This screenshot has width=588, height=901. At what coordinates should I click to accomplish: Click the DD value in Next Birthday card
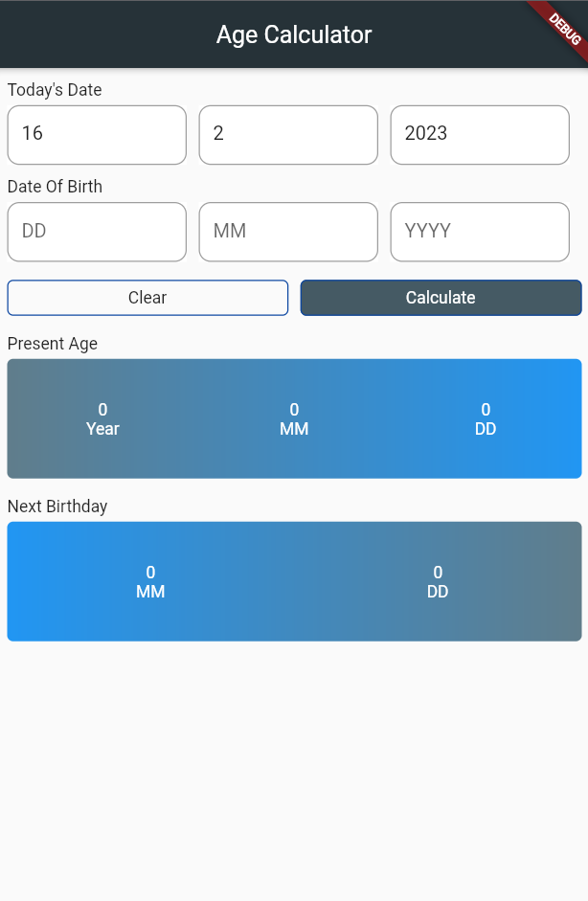pos(438,581)
